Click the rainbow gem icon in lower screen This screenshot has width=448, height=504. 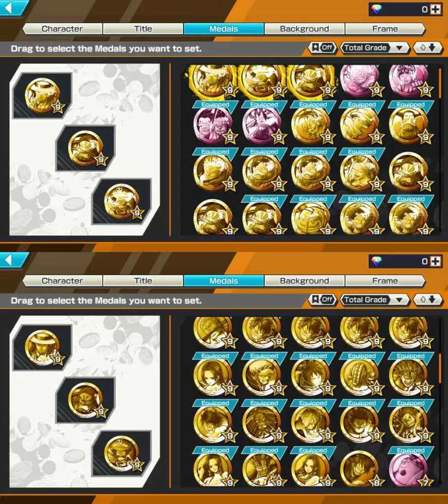point(376,261)
